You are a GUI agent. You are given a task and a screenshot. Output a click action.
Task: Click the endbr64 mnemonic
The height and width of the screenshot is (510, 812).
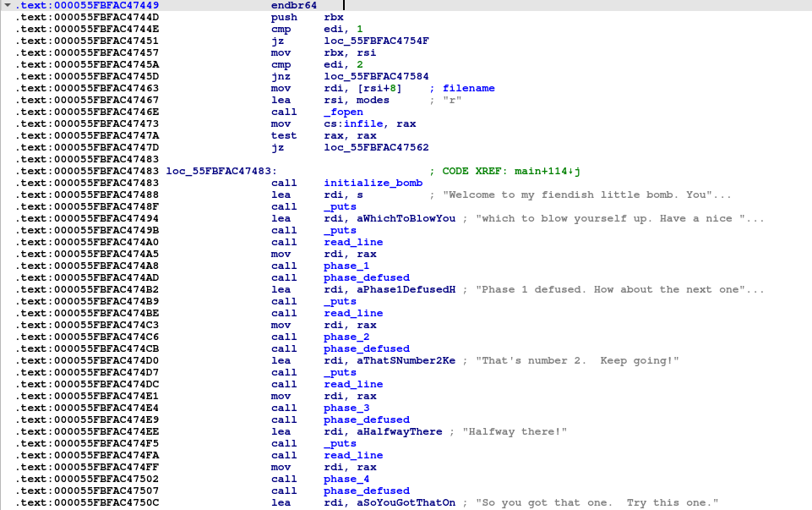point(294,5)
